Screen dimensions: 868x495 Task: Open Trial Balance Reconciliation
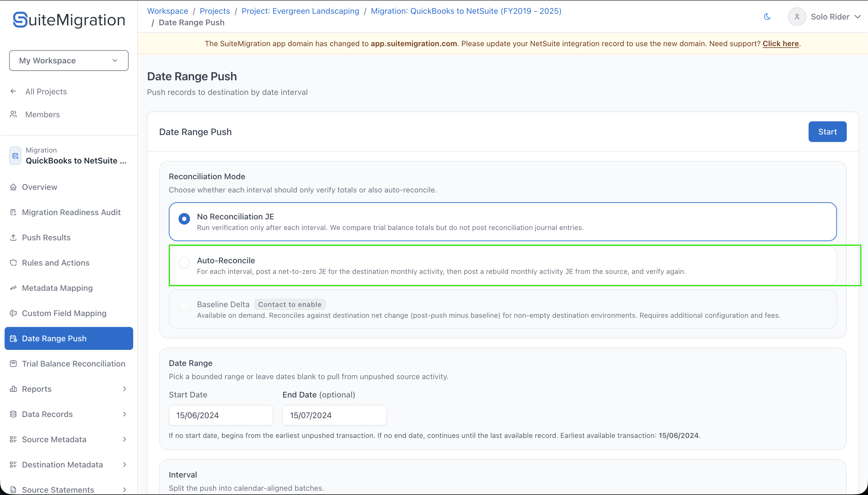(x=69, y=363)
